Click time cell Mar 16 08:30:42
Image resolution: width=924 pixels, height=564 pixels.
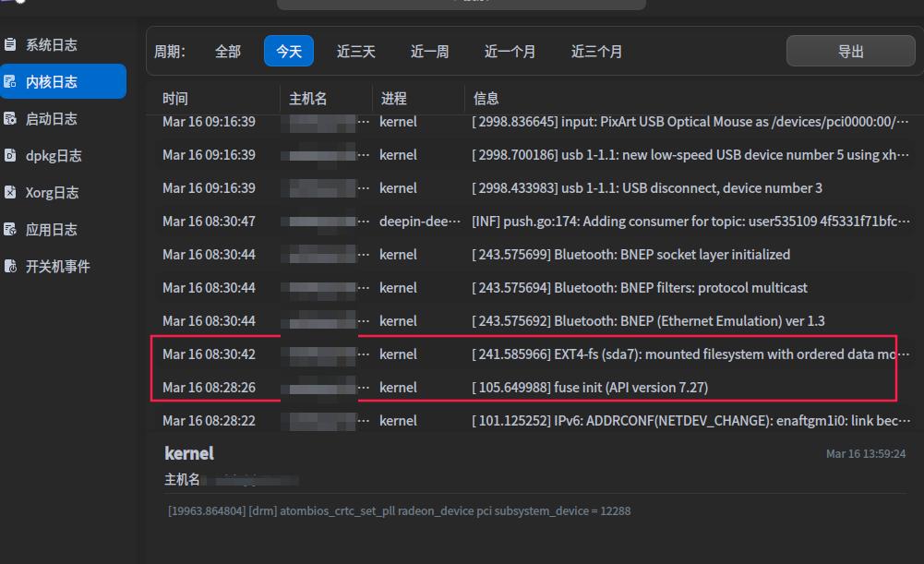(209, 354)
